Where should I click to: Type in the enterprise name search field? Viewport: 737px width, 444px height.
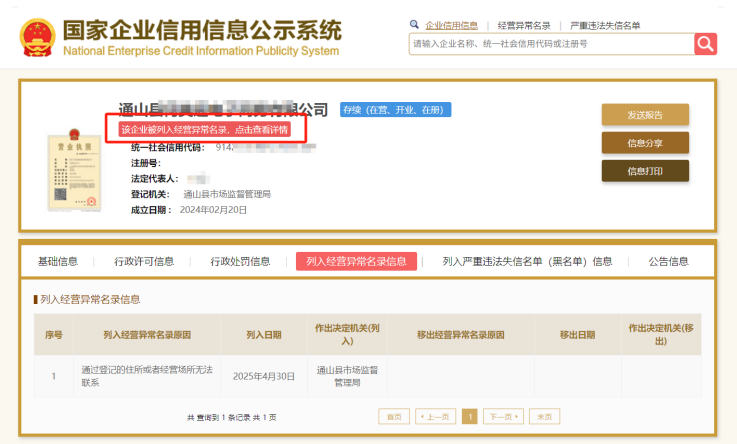tap(550, 44)
